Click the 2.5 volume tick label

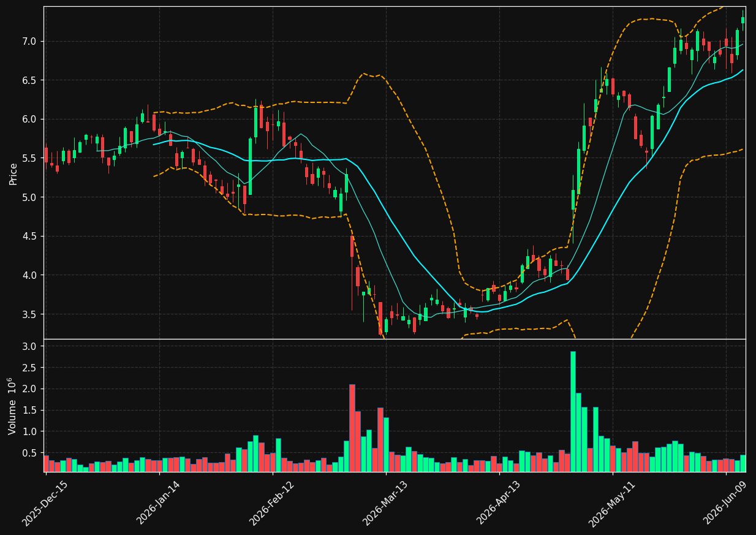coord(31,368)
